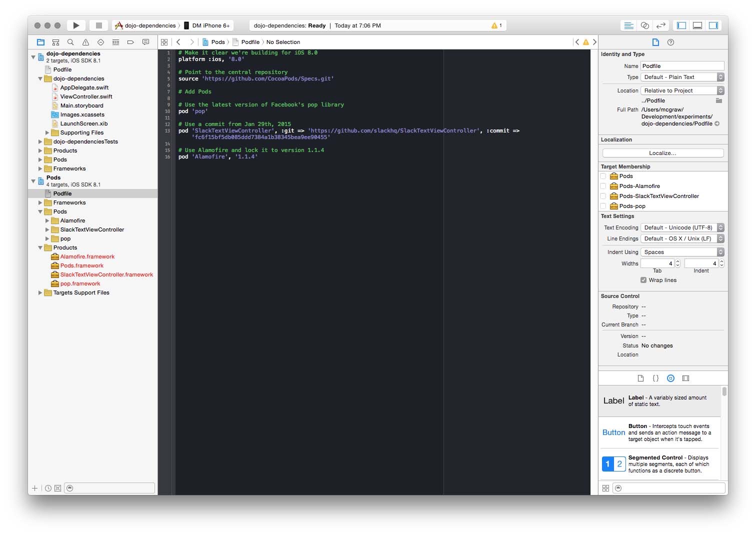Toggle the Utilities pane visibility
Image resolution: width=756 pixels, height=535 pixels.
[713, 25]
